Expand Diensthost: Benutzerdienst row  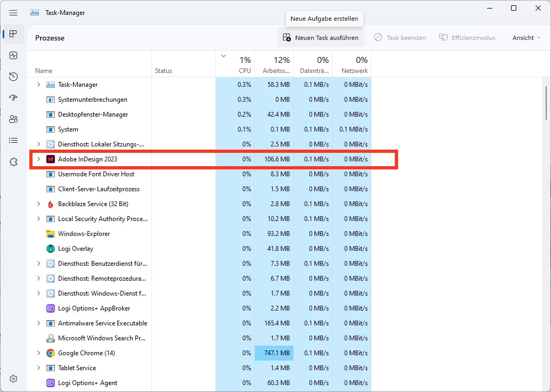pyautogui.click(x=39, y=264)
